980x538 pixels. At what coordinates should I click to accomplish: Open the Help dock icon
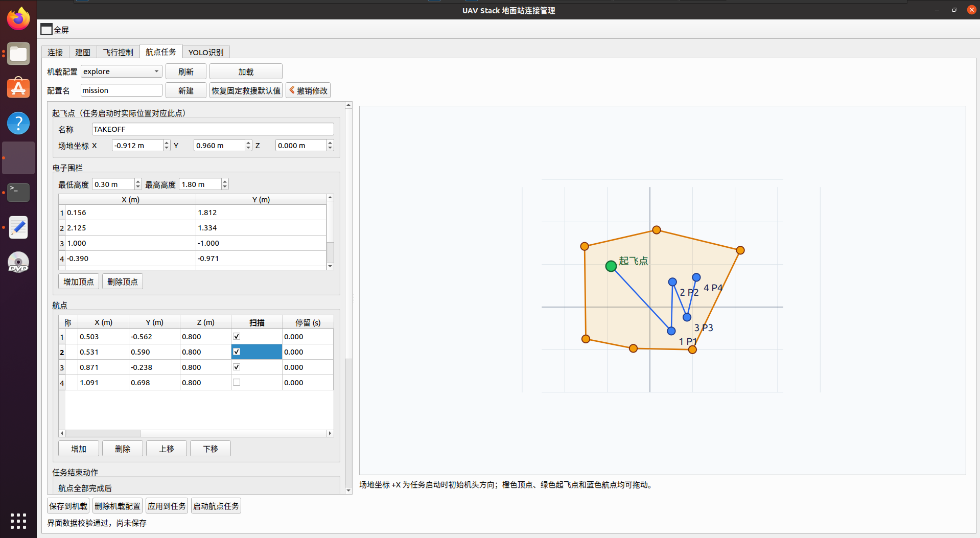(x=18, y=123)
